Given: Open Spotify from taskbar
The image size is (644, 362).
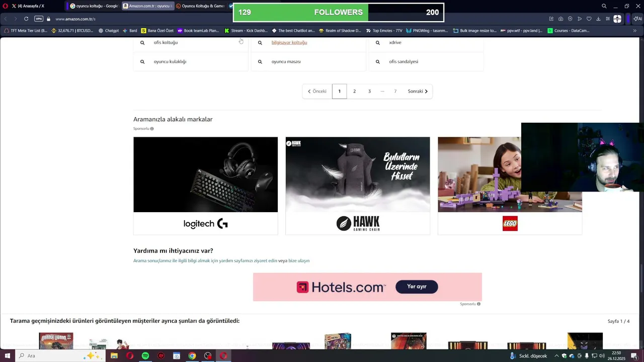Looking at the screenshot, I should coord(145,356).
